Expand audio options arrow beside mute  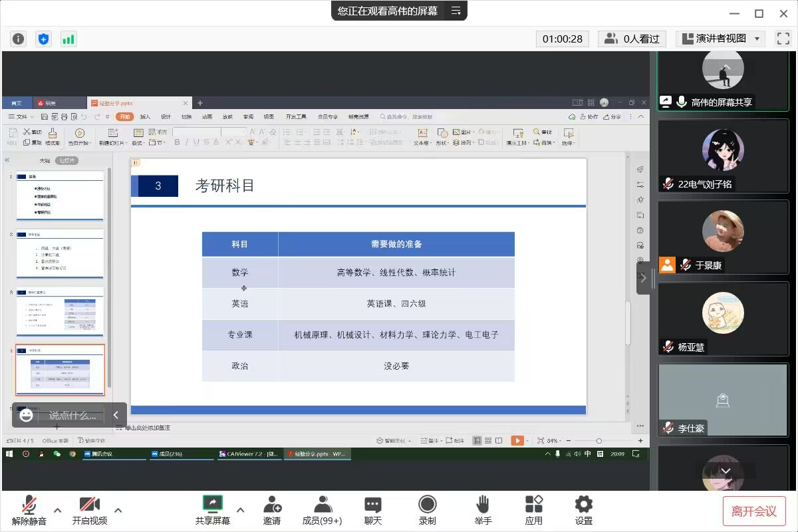coord(57,510)
